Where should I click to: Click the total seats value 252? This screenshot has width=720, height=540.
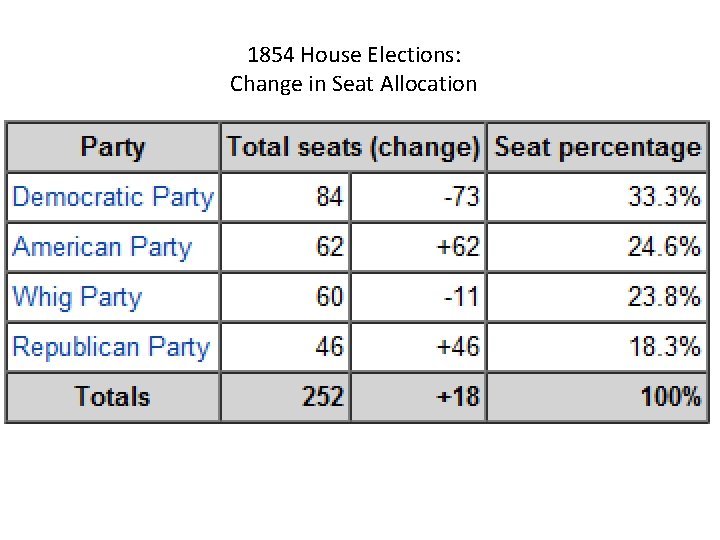pyautogui.click(x=323, y=397)
